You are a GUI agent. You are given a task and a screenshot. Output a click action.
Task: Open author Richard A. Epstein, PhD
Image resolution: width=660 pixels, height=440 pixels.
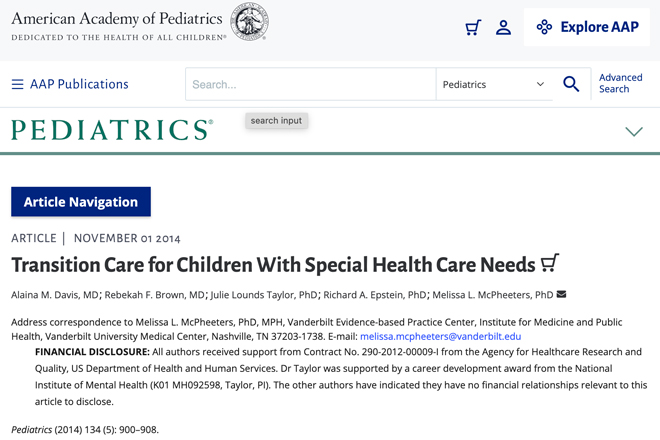(x=375, y=295)
